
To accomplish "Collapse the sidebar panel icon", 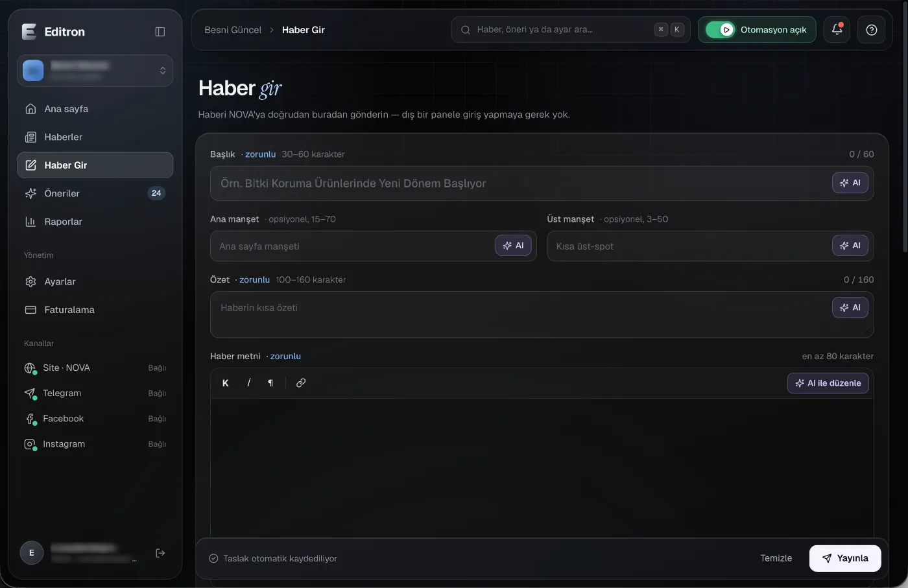I will 160,32.
